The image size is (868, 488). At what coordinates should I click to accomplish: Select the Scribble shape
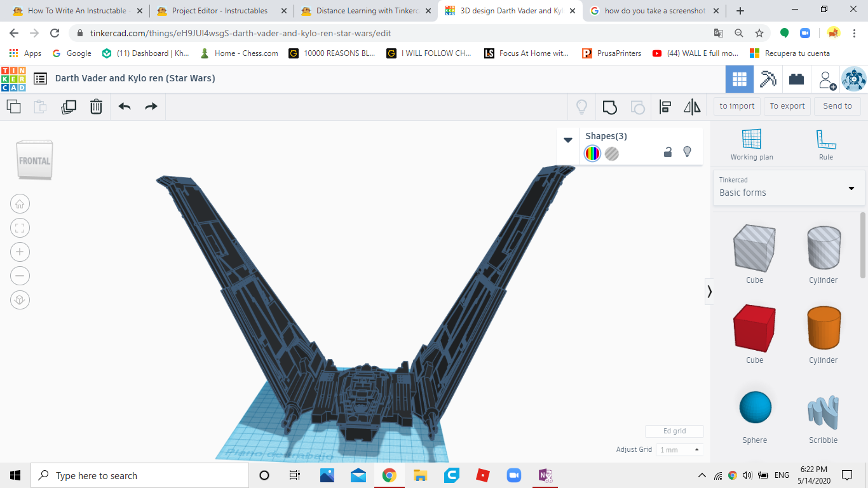click(x=824, y=412)
